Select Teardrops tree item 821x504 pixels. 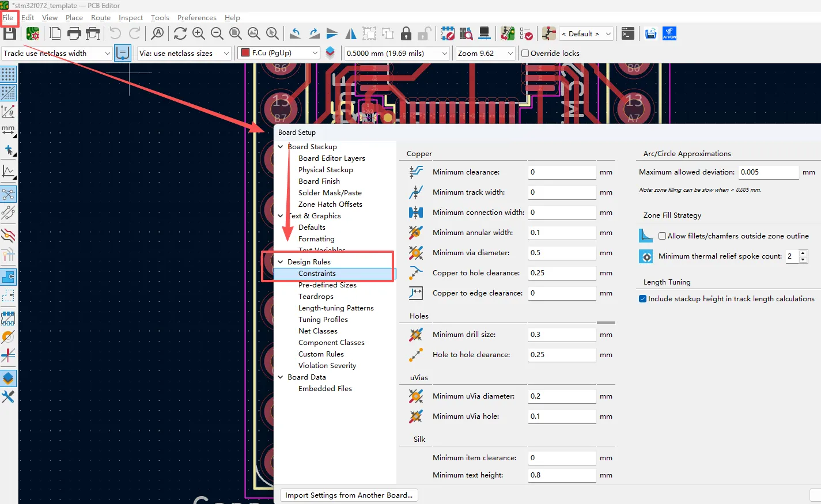(316, 296)
